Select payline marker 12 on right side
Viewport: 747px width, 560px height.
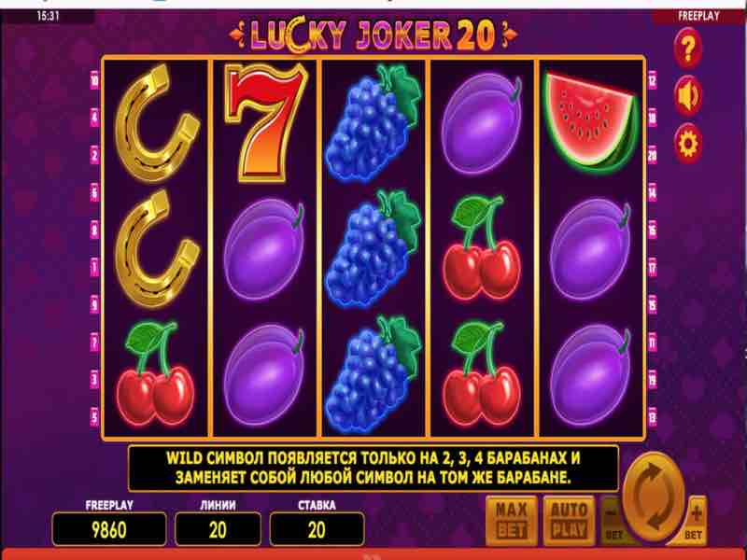point(652,81)
